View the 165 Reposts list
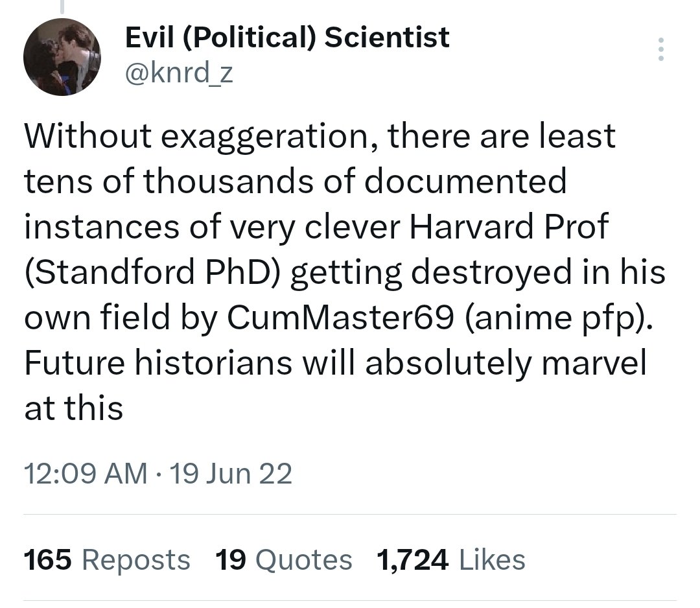Viewport: 700px width, 608px height. point(107,559)
